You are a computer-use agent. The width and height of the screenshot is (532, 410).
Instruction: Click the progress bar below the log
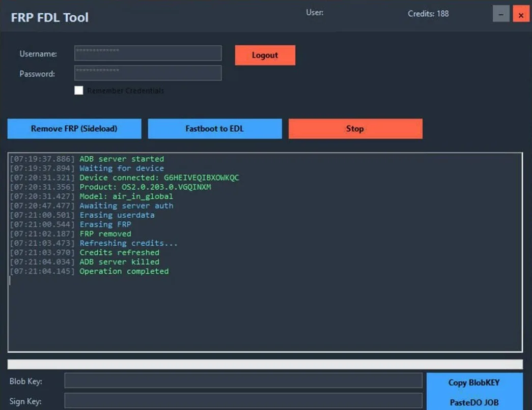click(265, 364)
